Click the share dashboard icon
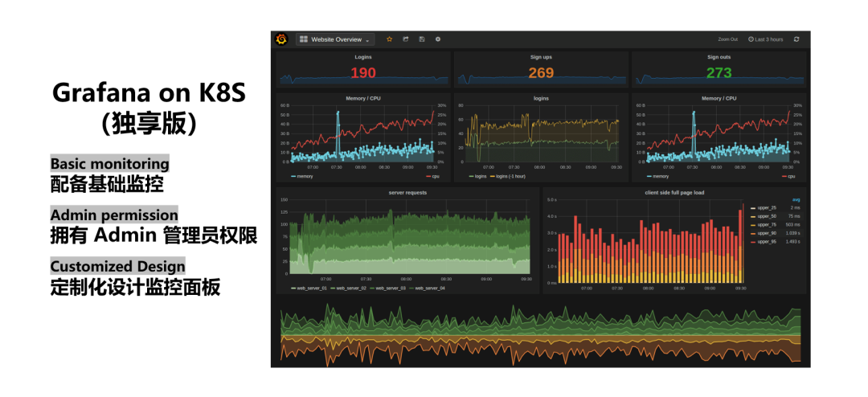Image resolution: width=868 pixels, height=397 pixels. click(x=405, y=39)
